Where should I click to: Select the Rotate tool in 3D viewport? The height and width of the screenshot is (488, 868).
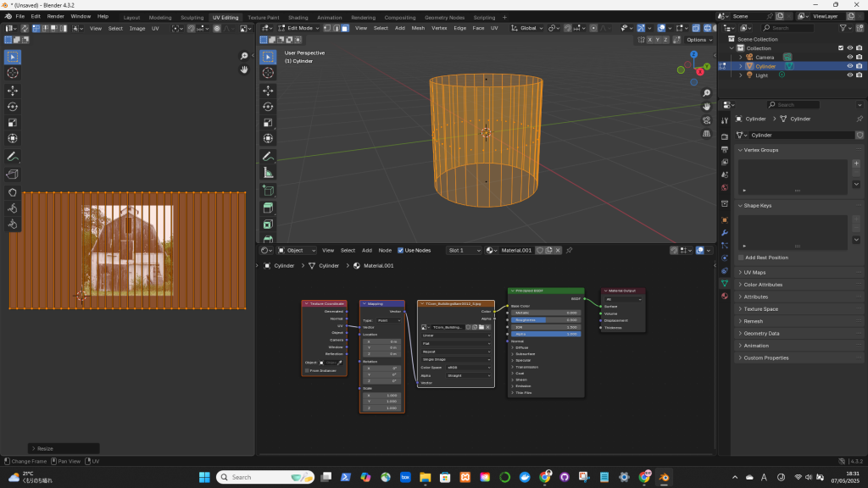pyautogui.click(x=268, y=106)
